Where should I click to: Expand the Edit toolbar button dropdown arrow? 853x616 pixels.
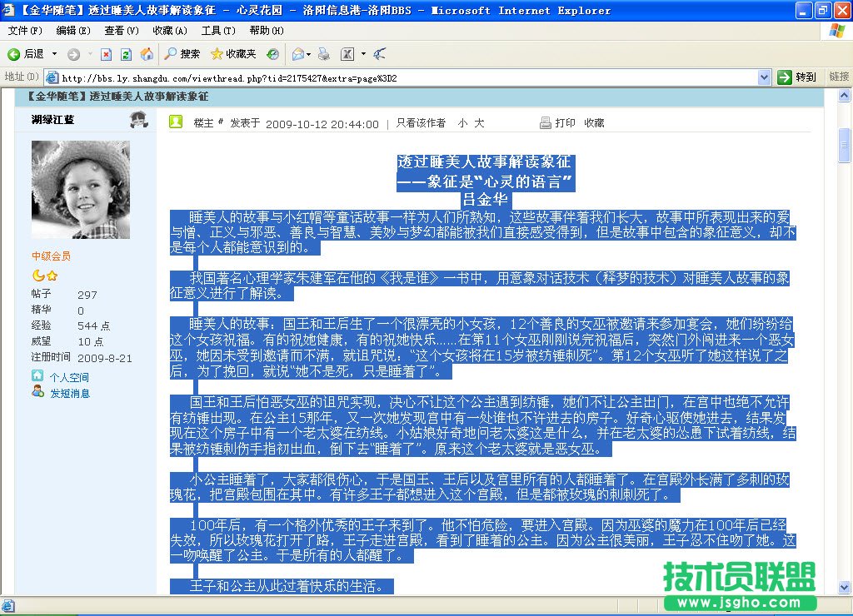point(363,54)
